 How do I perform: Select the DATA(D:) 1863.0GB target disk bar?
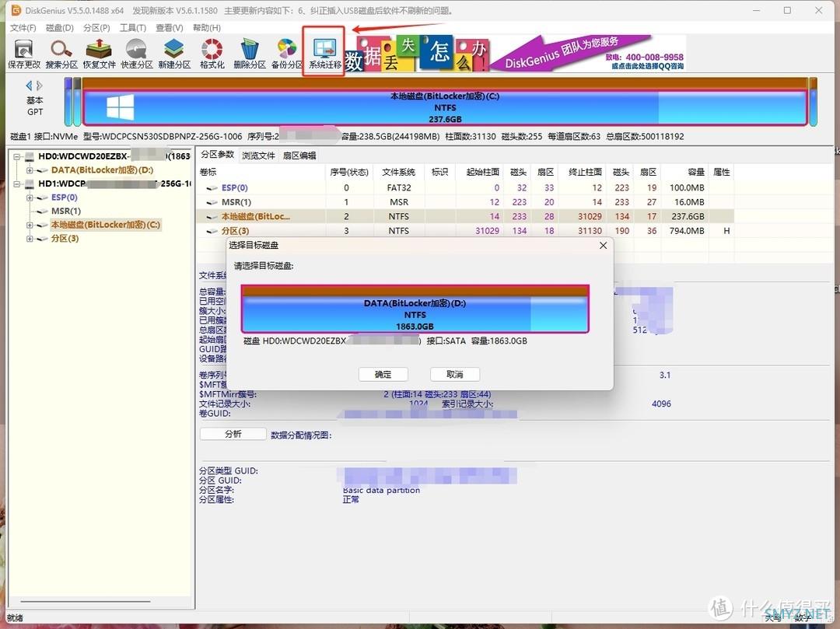415,309
